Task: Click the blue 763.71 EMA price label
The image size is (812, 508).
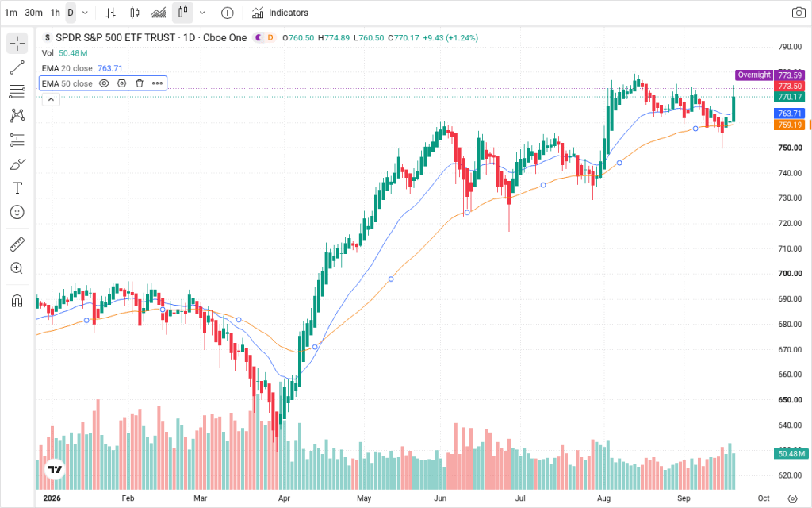Action: [x=790, y=114]
